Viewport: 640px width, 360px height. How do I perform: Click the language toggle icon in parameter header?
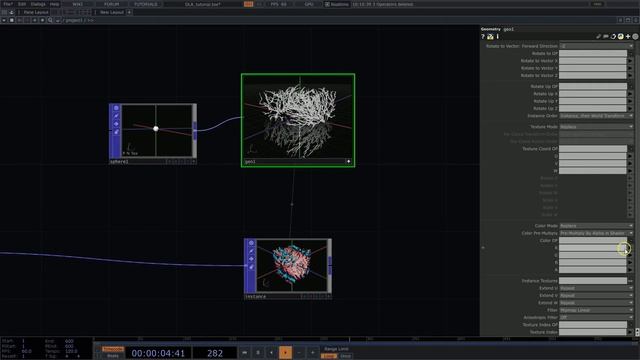pyautogui.click(x=620, y=37)
